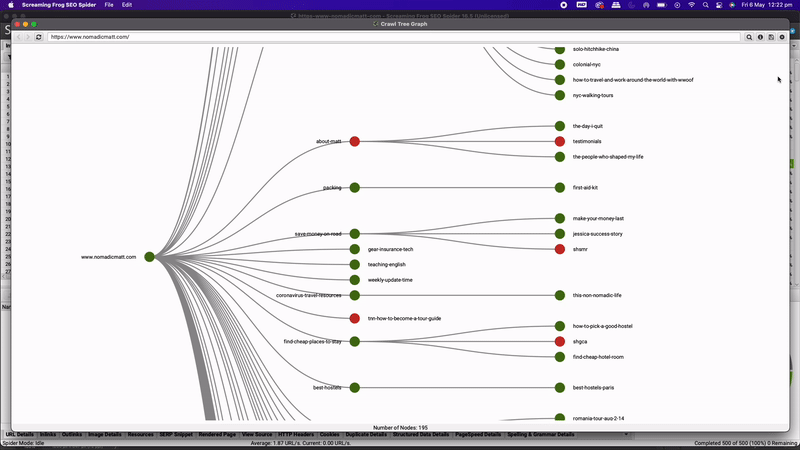800x450 pixels.
Task: Select the green colonial-nyc node
Action: click(560, 64)
